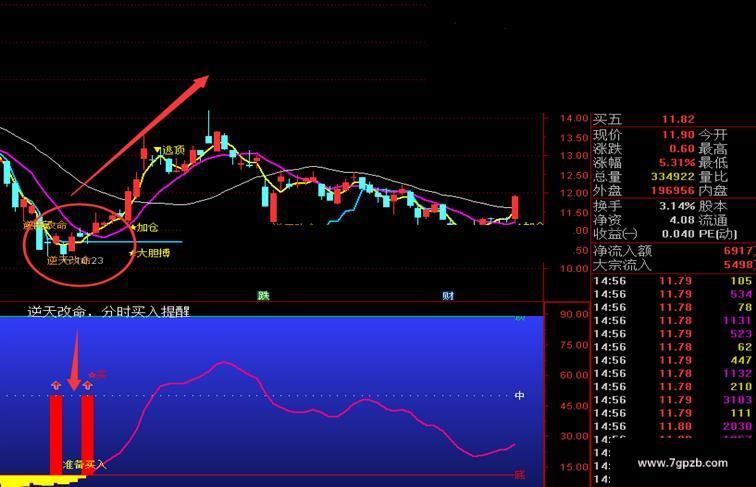Image resolution: width=756 pixels, height=487 pixels.
Task: Click the 14:56 tick row with volume 111
Action: pyautogui.click(x=673, y=413)
